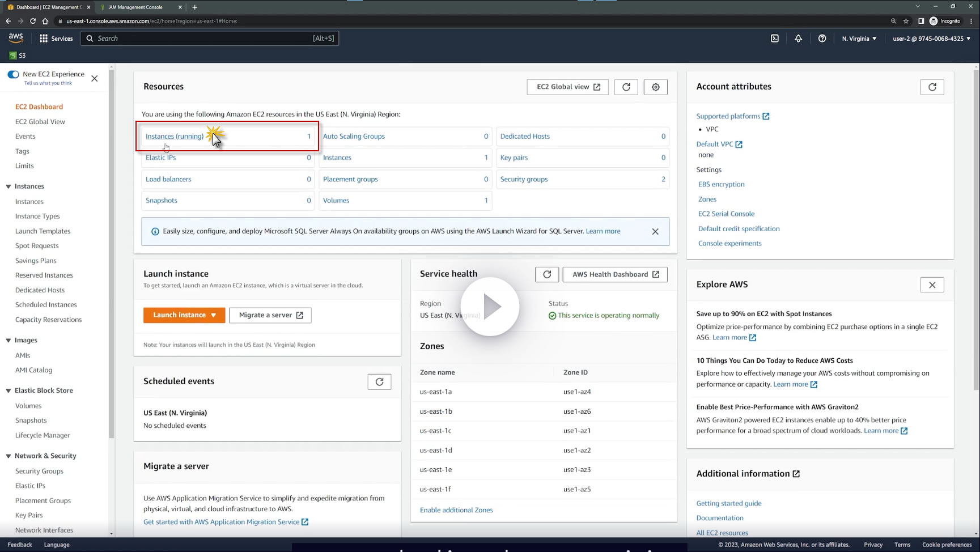Open the N. Virginia region dropdown
The width and height of the screenshot is (980, 552).
coord(859,39)
